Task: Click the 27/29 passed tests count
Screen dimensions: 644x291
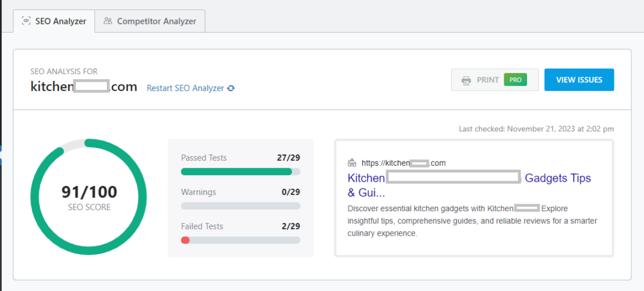Action: click(x=288, y=158)
